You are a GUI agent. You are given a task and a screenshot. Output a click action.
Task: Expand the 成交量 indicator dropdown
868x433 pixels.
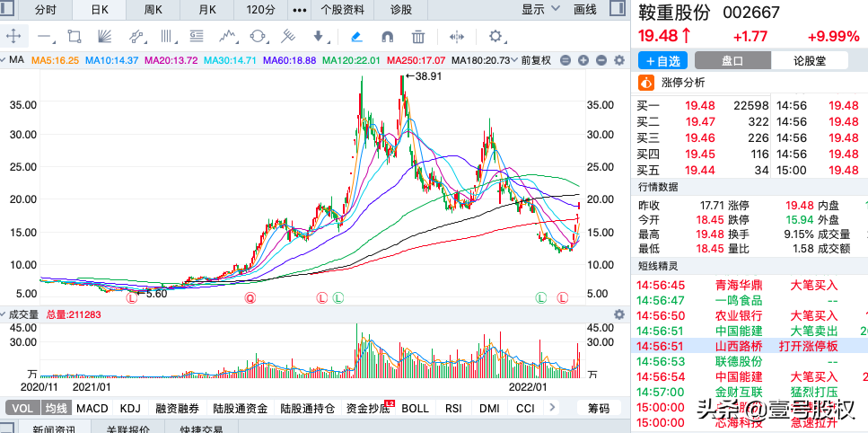4,314
